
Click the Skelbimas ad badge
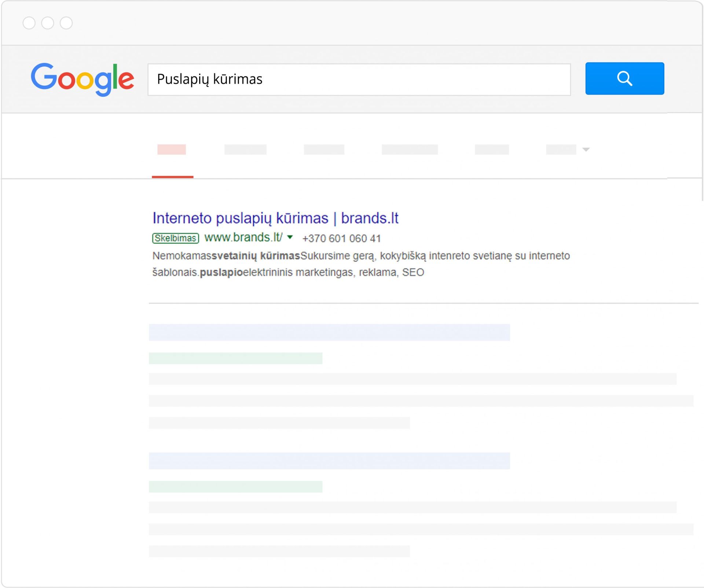(176, 238)
